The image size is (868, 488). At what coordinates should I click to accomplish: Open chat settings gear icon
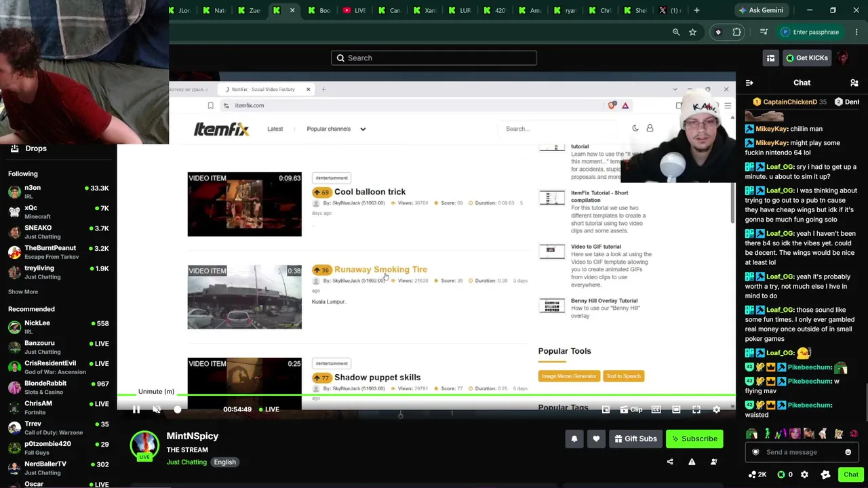point(804,474)
